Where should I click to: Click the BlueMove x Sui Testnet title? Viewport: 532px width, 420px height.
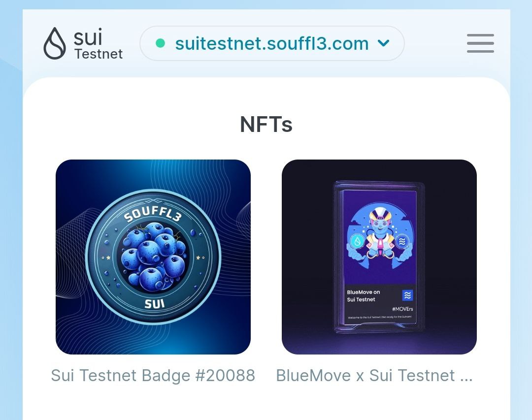[374, 376]
